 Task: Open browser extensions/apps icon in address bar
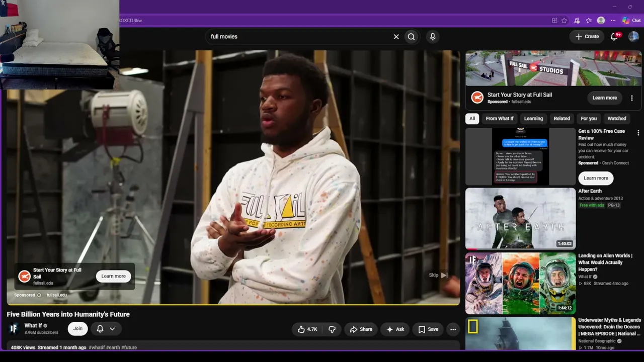[x=554, y=21]
